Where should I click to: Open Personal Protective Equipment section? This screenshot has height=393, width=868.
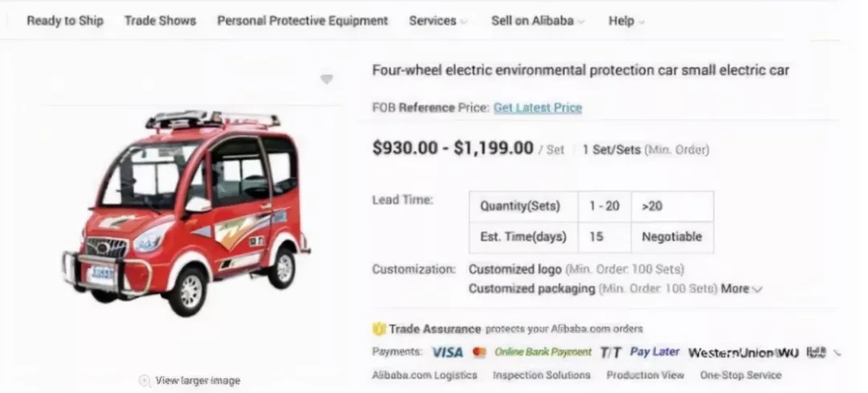(302, 21)
